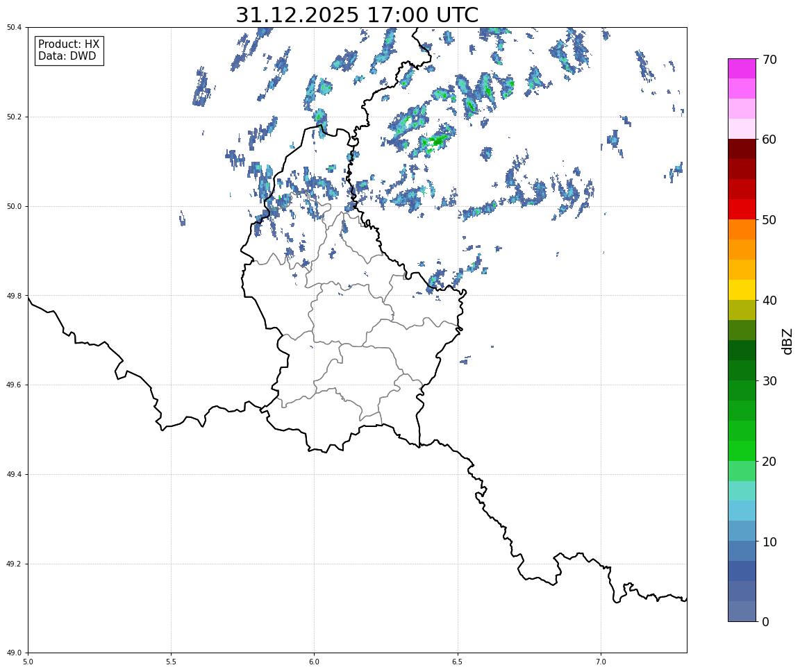Select the bottom slate-blue swatch above 0

[742, 612]
